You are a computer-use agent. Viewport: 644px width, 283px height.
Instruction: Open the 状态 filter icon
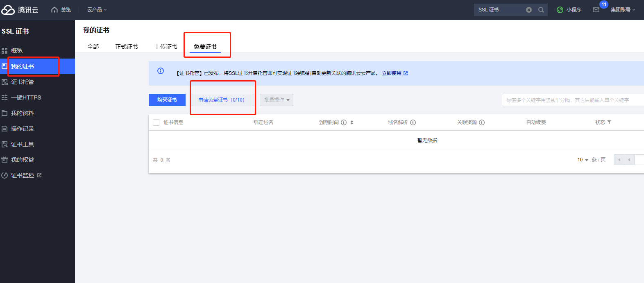point(609,122)
